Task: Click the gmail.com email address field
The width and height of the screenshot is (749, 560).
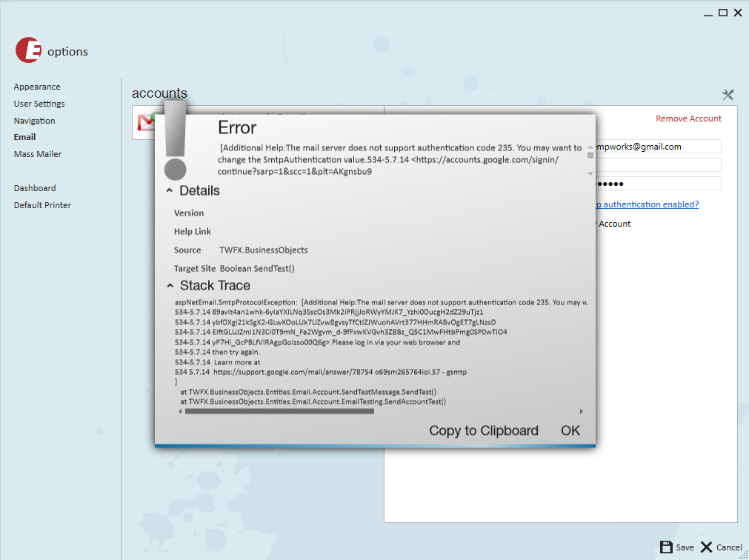Action: click(658, 147)
